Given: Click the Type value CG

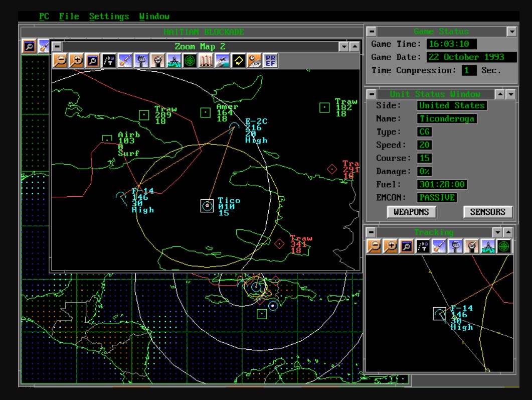Looking at the screenshot, I should [424, 132].
